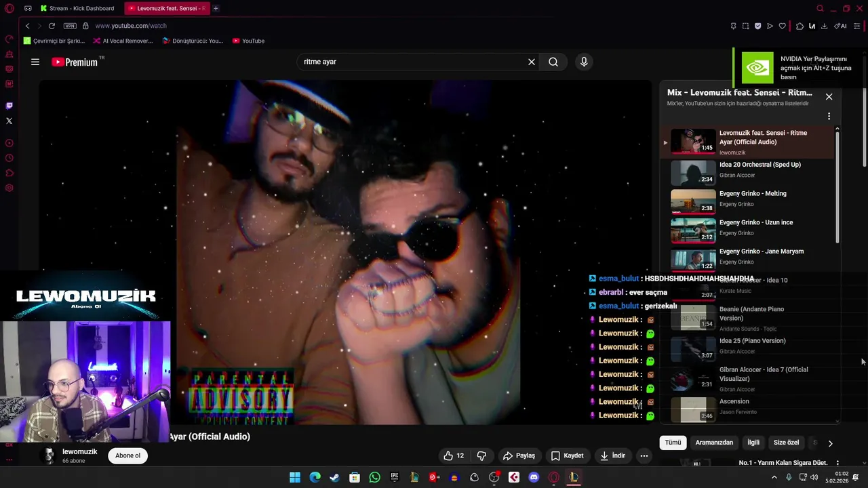Screen dimensions: 868x488
Task: Open the lewomuzik channel name link
Action: [x=79, y=451]
